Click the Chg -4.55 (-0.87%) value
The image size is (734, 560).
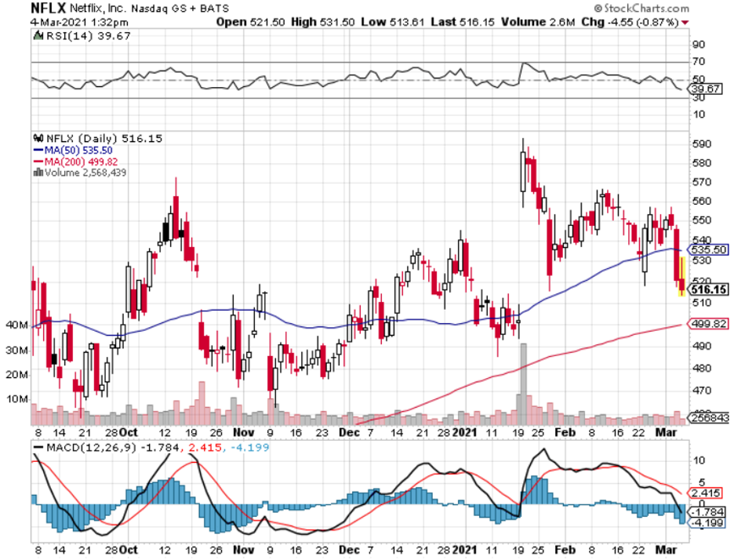(x=630, y=22)
